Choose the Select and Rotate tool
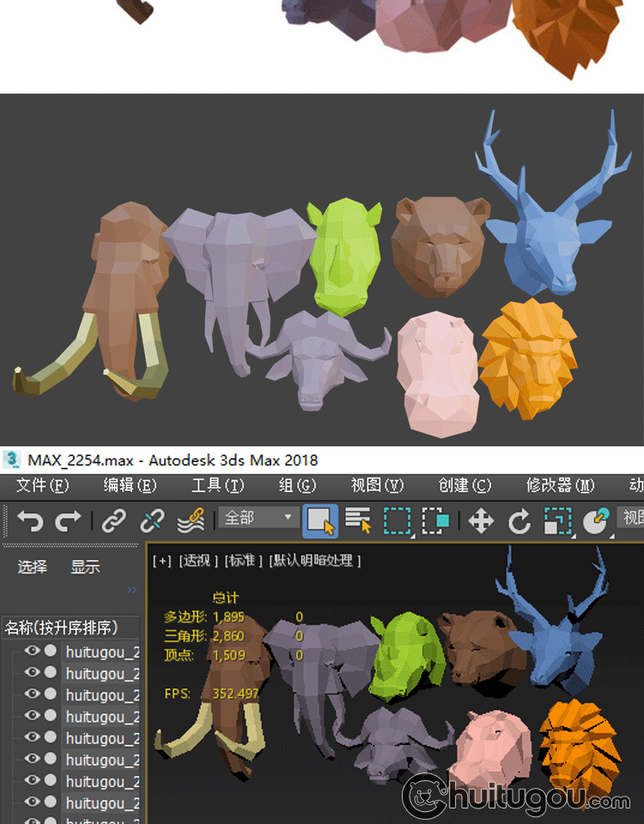644x824 pixels. pyautogui.click(x=519, y=520)
